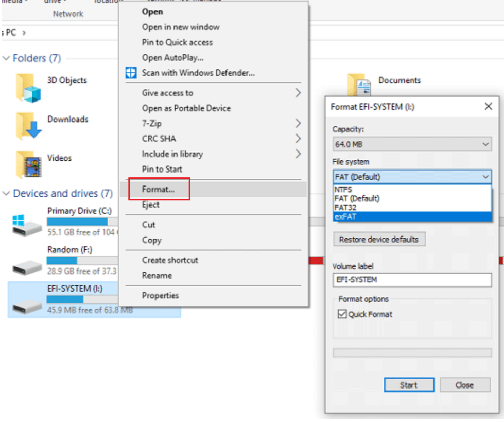Open Network in the sidebar
Viewport: 504px width, 422px height.
(68, 14)
